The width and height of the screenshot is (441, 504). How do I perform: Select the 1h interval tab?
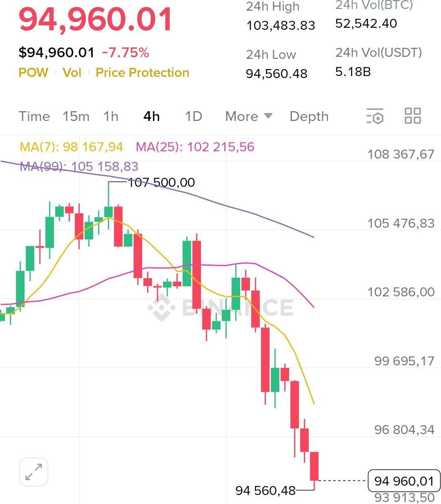111,116
